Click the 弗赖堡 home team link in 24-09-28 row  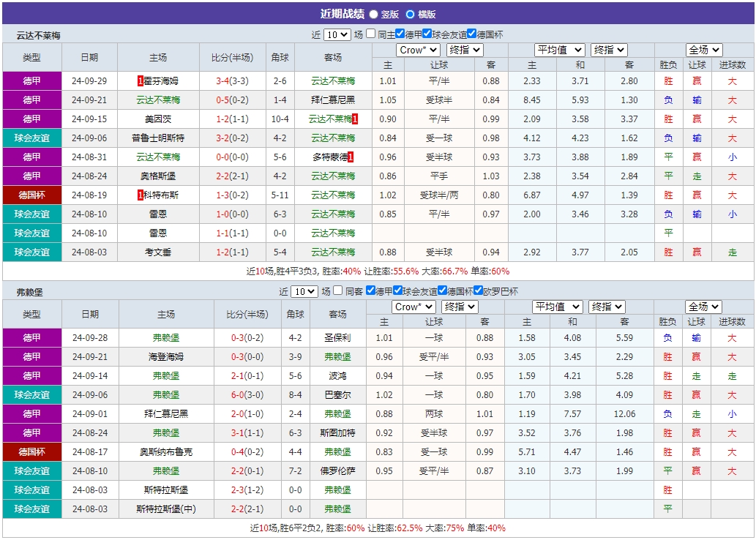[x=166, y=338]
